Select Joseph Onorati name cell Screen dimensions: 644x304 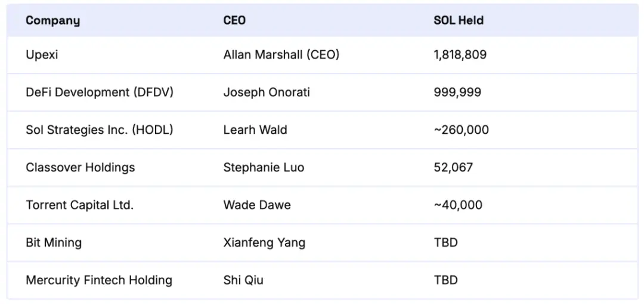point(267,93)
